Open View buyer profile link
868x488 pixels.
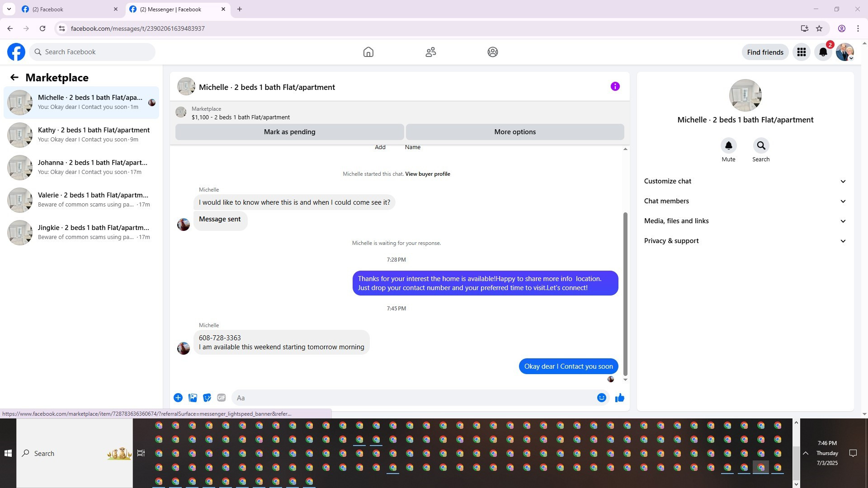tap(427, 174)
